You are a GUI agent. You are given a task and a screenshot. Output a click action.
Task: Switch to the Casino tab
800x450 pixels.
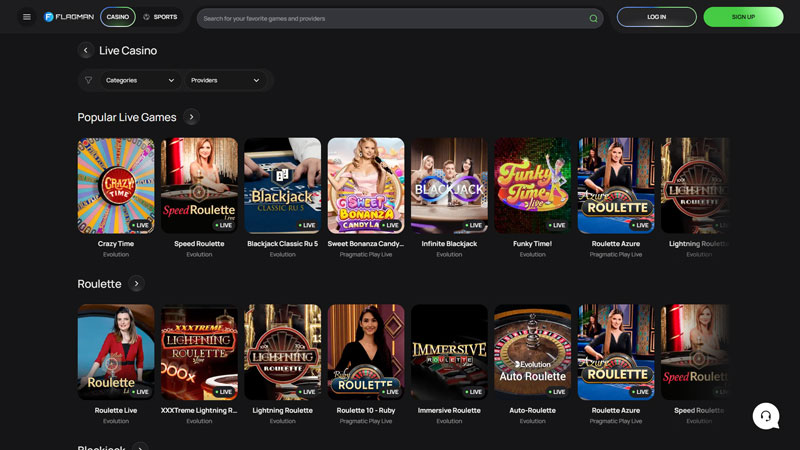tap(117, 17)
